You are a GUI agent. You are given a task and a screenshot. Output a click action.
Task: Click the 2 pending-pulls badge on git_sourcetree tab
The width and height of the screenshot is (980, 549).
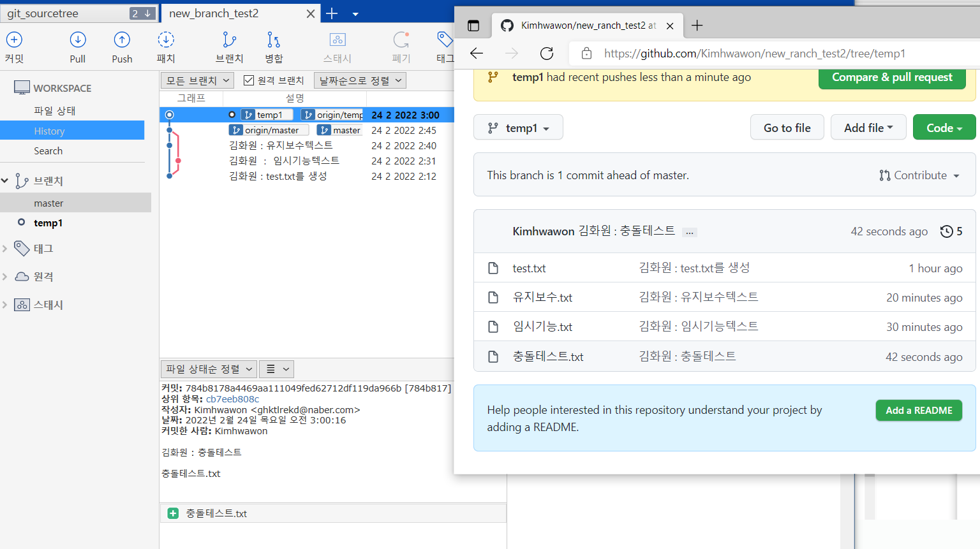[142, 13]
